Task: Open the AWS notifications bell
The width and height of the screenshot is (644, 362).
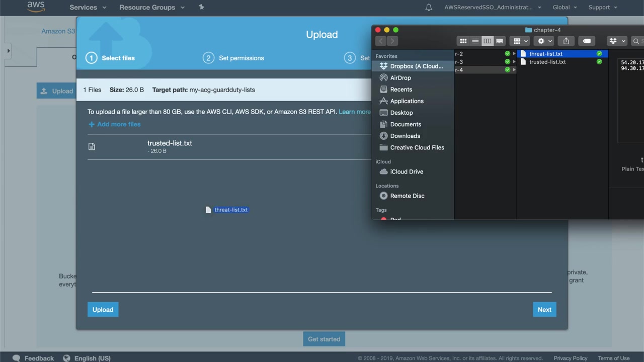Action: 429,7
